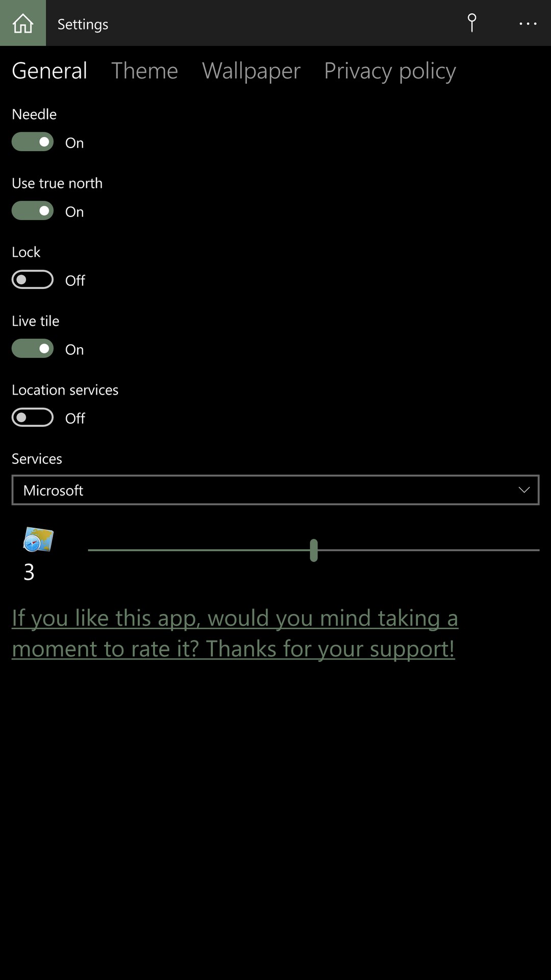This screenshot has width=551, height=980.
Task: Click the left end of slider track
Action: click(92, 550)
